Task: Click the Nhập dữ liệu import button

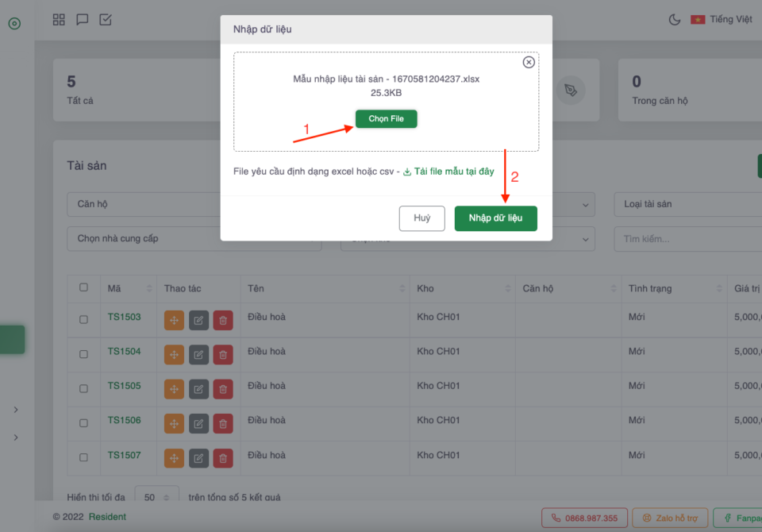Action: (x=495, y=218)
